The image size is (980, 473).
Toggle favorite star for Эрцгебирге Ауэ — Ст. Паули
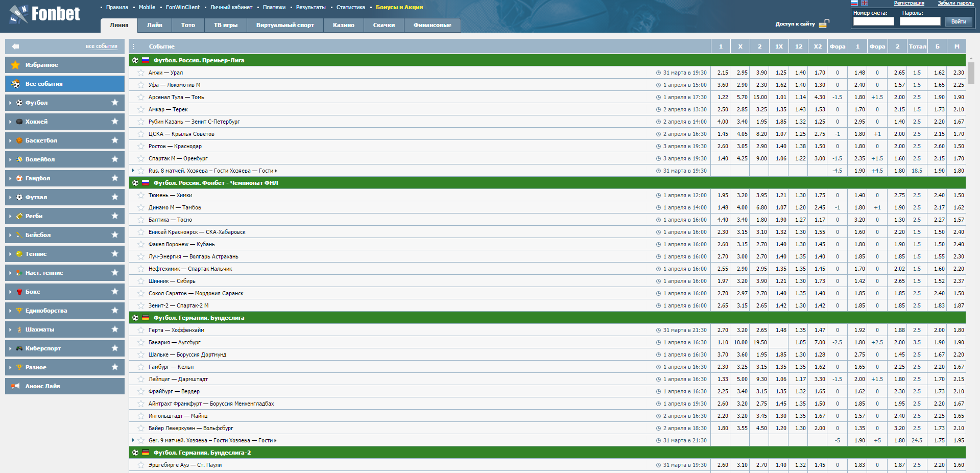click(141, 465)
